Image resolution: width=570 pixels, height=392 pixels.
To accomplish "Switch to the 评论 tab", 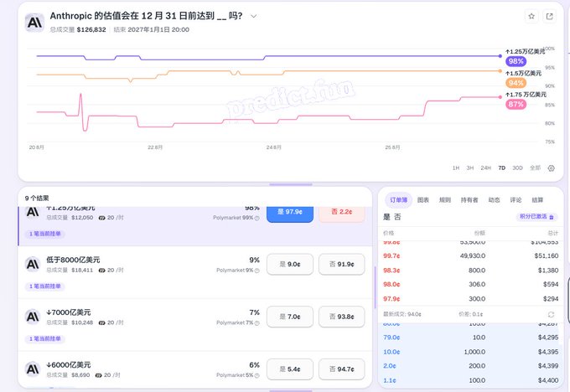I will click(x=516, y=200).
